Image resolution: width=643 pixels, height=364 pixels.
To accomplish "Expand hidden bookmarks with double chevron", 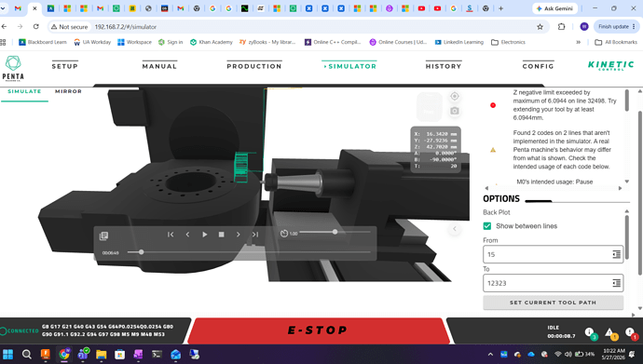I will (578, 42).
